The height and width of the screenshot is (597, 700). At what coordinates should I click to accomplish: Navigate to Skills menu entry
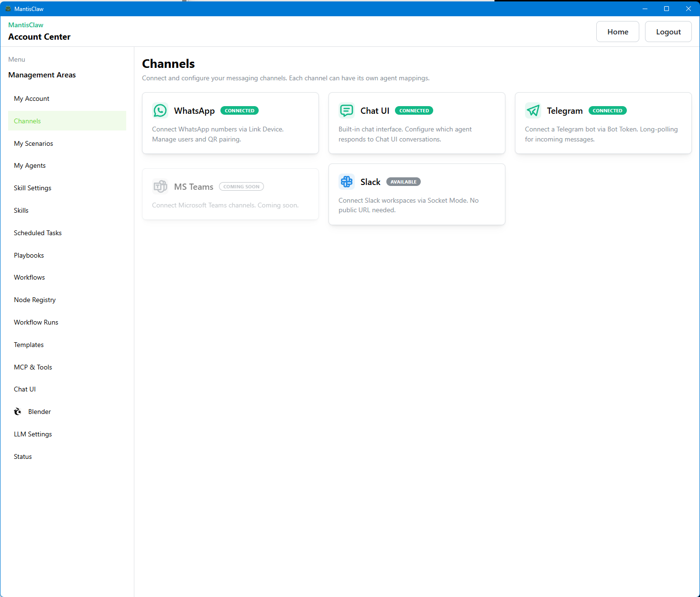[x=67, y=210]
